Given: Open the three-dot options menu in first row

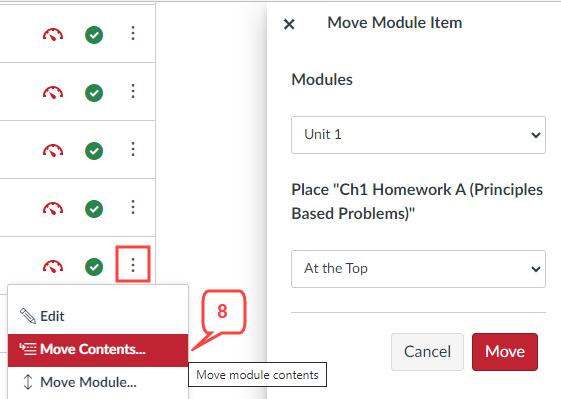Looking at the screenshot, I should pos(133,33).
